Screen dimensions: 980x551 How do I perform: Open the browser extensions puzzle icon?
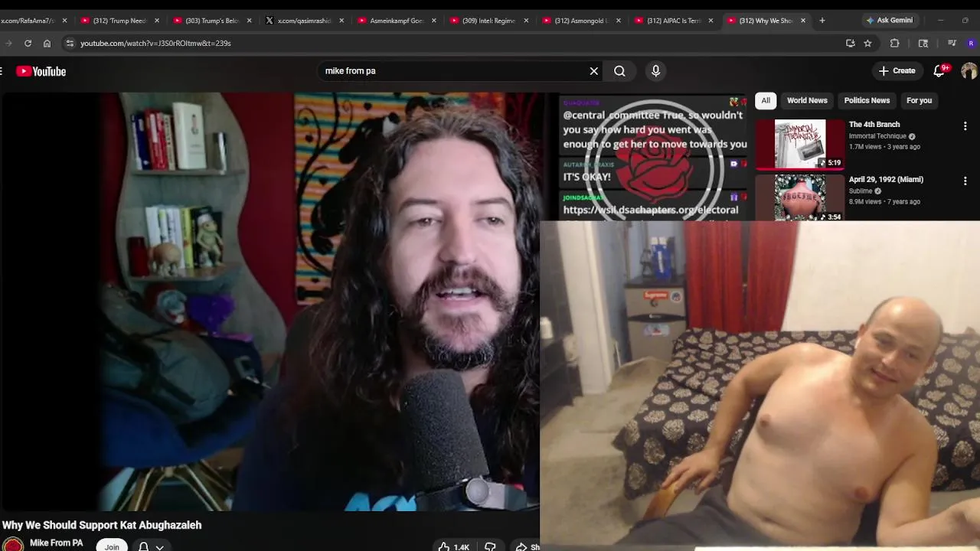894,44
